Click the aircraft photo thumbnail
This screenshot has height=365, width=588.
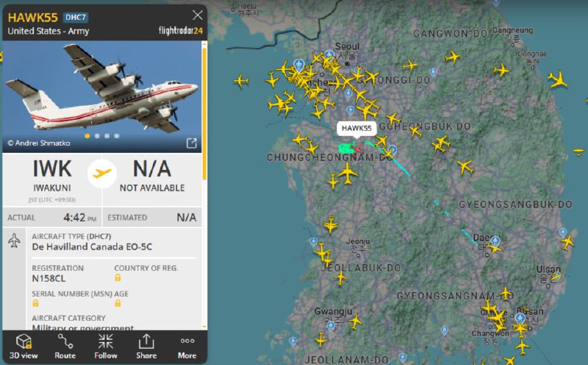coord(102,96)
